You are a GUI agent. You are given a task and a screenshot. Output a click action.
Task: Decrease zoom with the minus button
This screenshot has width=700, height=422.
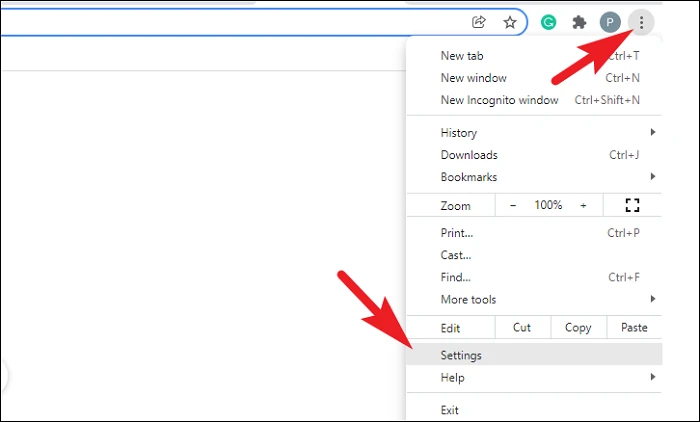[513, 205]
